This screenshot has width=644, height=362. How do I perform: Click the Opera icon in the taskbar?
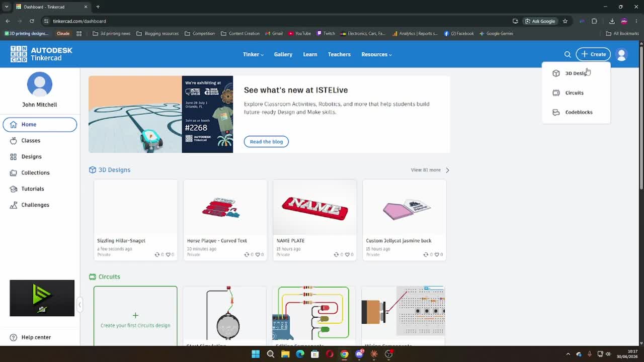pyautogui.click(x=330, y=354)
